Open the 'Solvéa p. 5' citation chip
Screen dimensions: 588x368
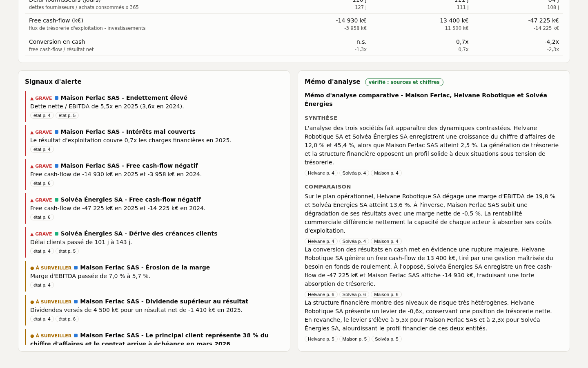(387, 339)
